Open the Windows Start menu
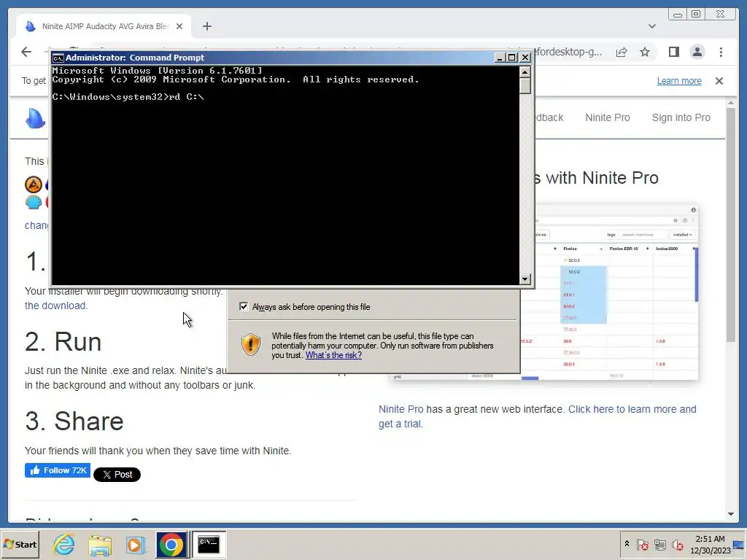The height and width of the screenshot is (560, 747). click(20, 544)
